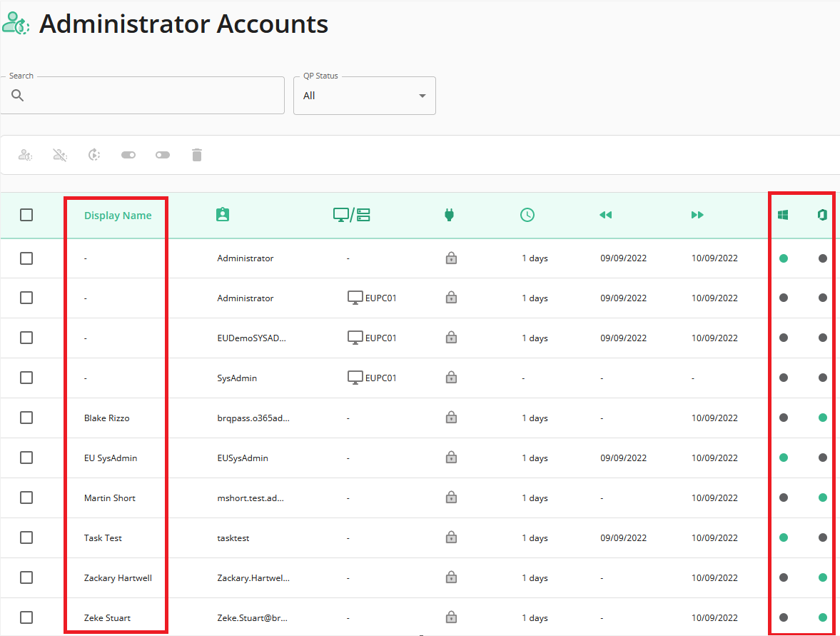This screenshot has height=636, width=840.
Task: Tick the select-all checkbox in table header
Action: point(26,215)
